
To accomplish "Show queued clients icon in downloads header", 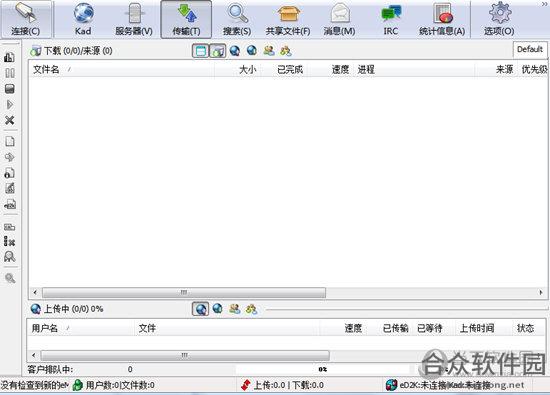I will click(x=269, y=51).
